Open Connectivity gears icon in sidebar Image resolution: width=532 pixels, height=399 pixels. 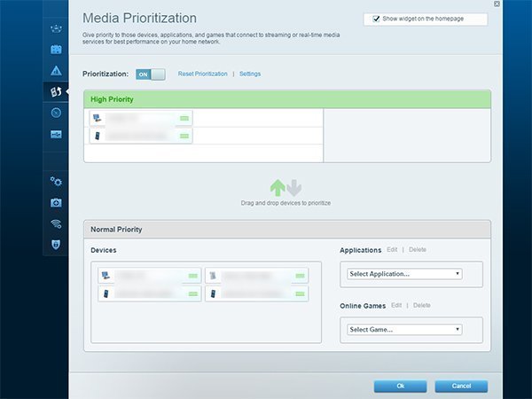[x=56, y=182]
